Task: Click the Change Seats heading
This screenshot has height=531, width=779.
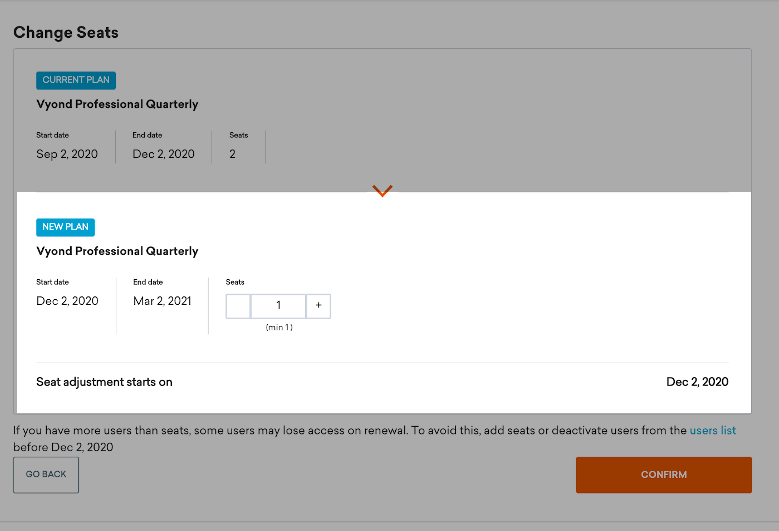Action: tap(66, 33)
